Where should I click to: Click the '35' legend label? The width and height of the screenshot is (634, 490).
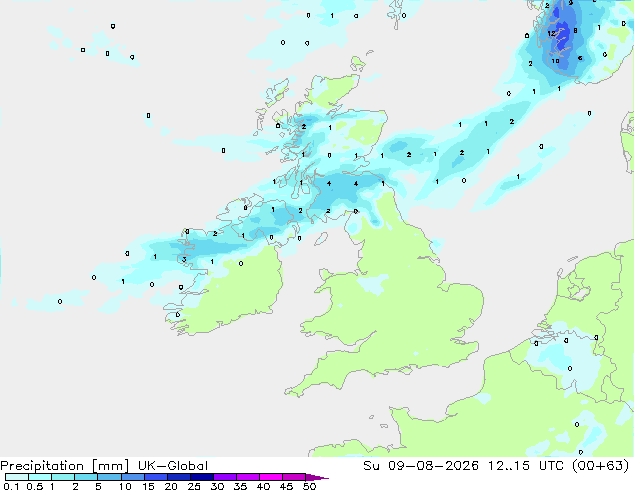point(240,486)
